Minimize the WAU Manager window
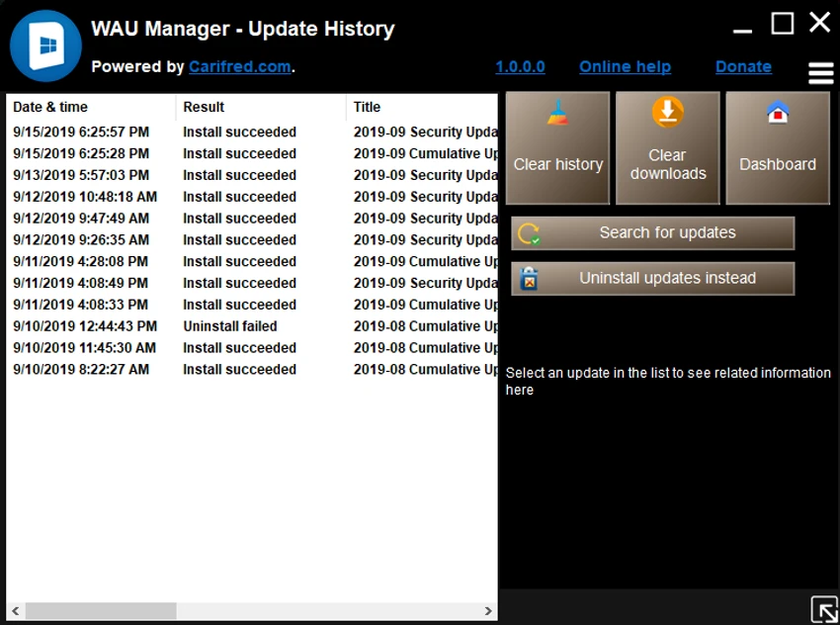 742,31
